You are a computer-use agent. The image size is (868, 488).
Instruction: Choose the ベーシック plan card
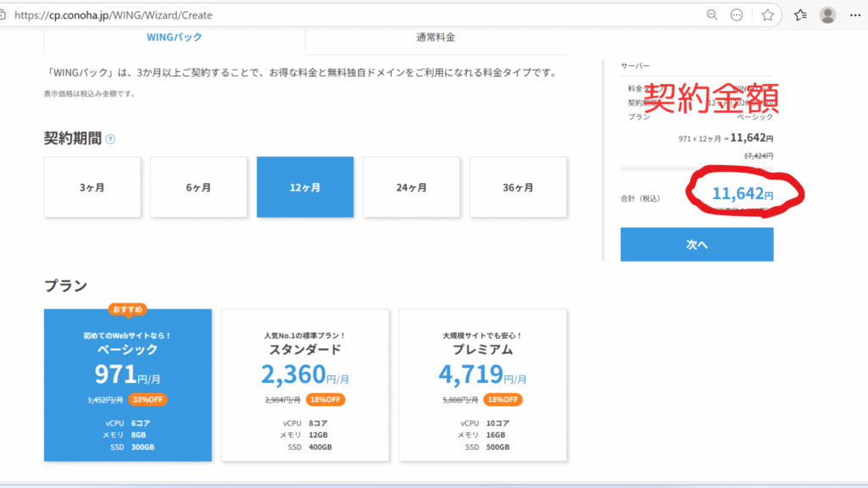click(x=128, y=385)
